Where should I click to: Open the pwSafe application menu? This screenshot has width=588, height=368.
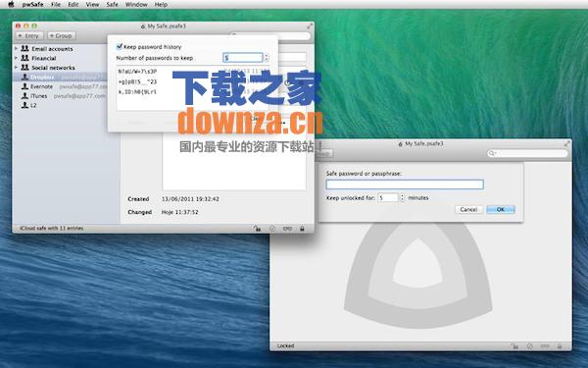[x=32, y=5]
